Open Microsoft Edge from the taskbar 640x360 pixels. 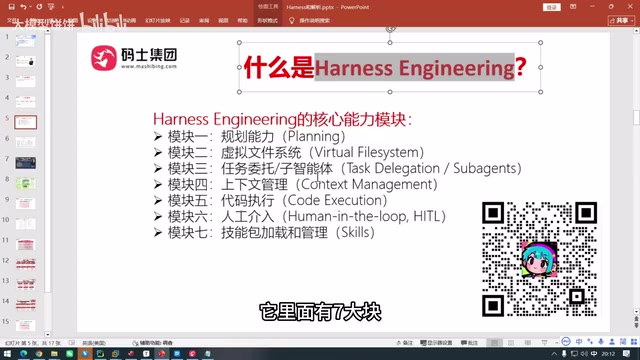point(23,353)
